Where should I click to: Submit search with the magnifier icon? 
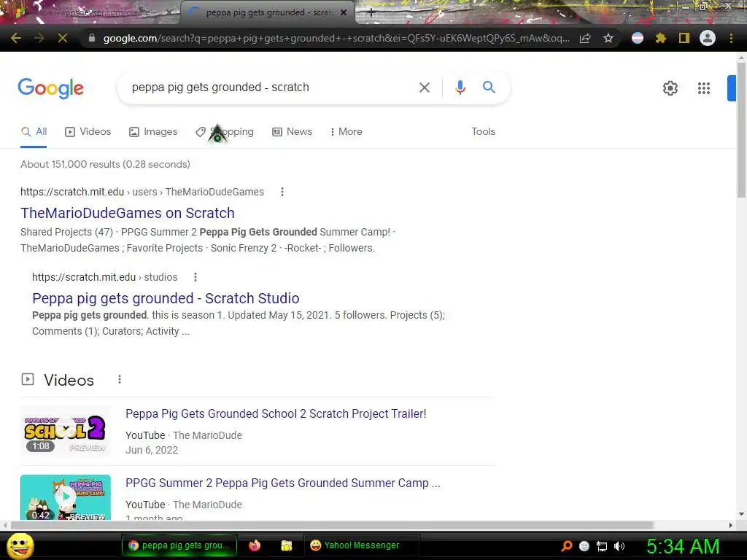pos(489,87)
